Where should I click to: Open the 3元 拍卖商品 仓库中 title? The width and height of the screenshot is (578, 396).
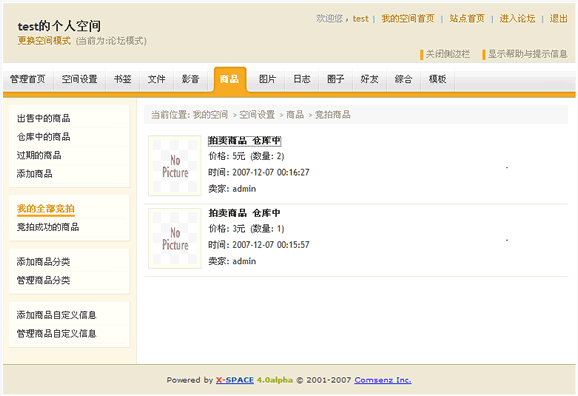coord(244,213)
